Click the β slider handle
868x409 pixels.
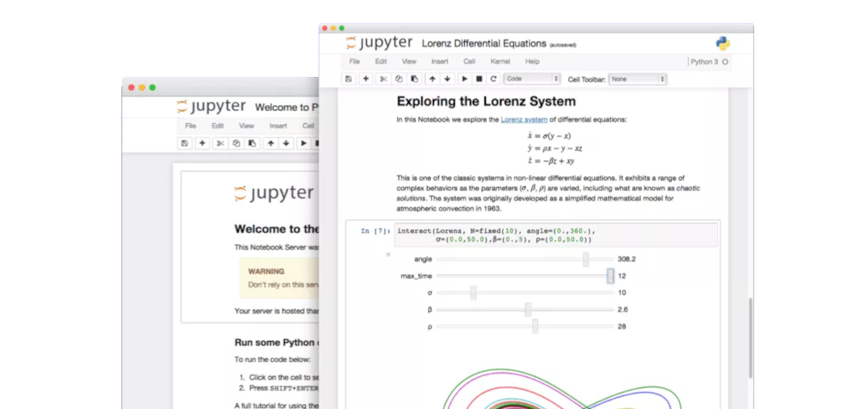(x=528, y=309)
